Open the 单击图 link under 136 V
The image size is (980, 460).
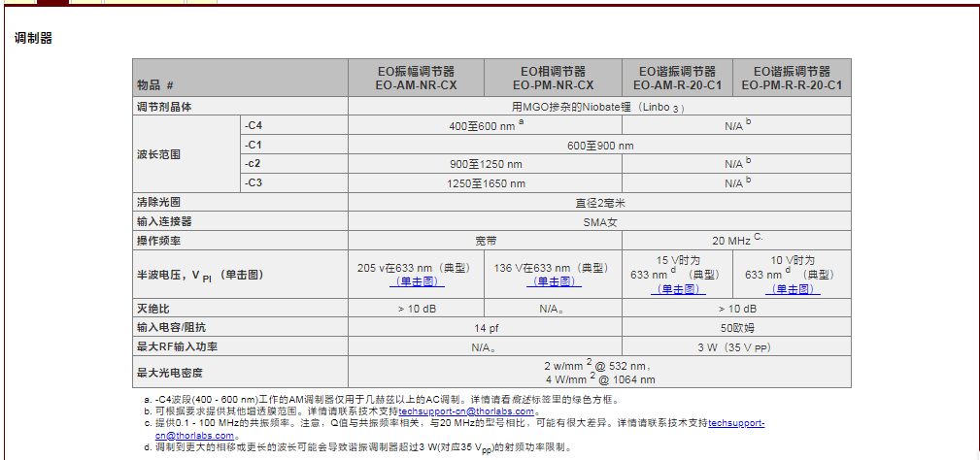tap(553, 281)
